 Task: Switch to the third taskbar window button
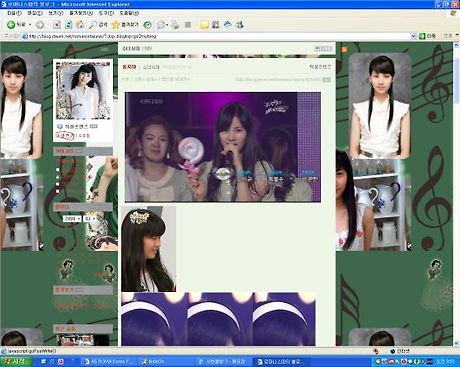224,361
